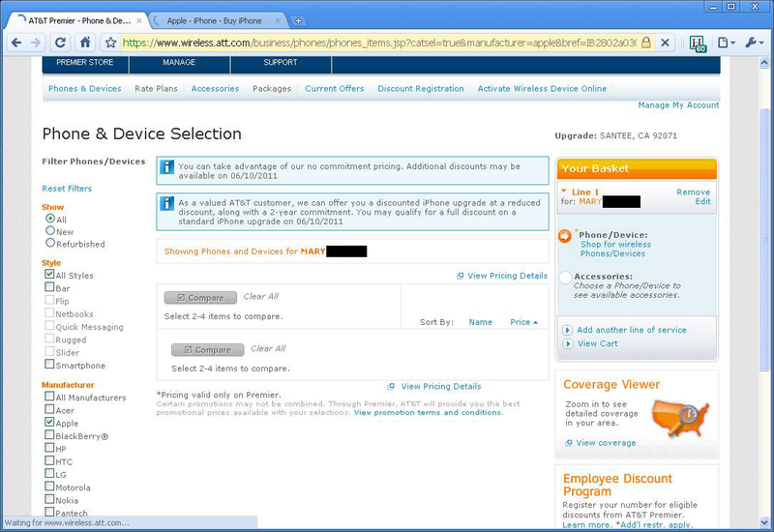This screenshot has width=774, height=532.
Task: Open the Packages section
Action: (272, 89)
